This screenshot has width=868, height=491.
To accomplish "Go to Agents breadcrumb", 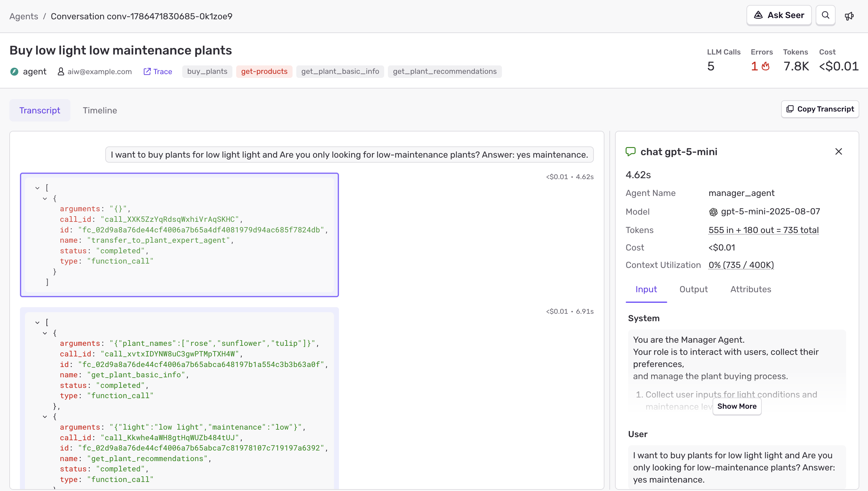I will [24, 16].
